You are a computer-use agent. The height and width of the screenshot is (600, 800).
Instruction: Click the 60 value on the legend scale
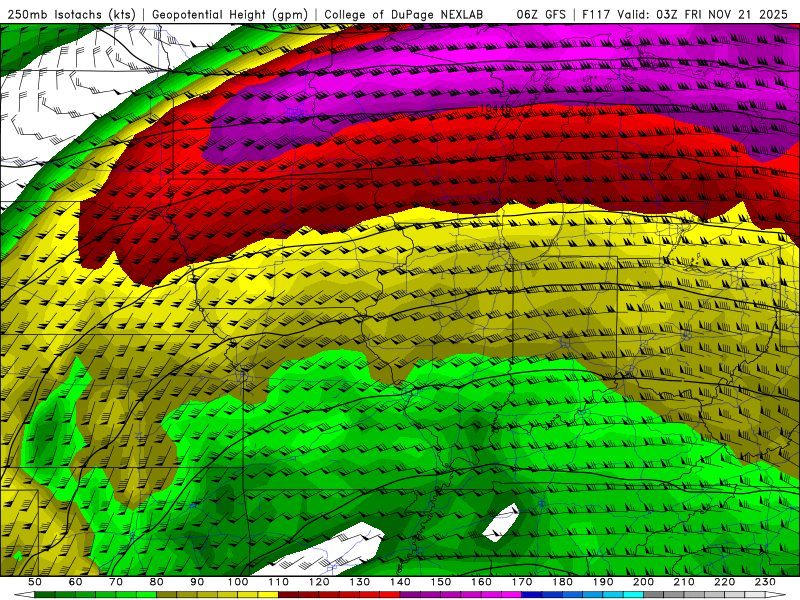click(x=76, y=582)
